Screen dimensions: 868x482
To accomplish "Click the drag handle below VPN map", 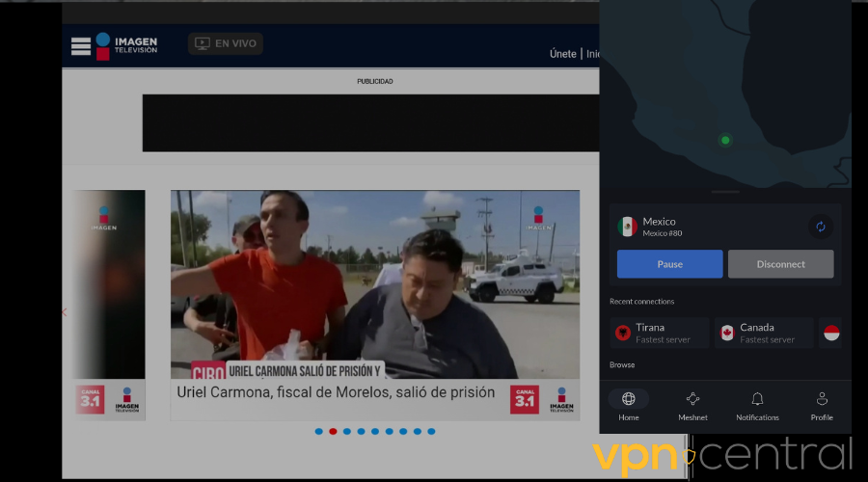I will (x=725, y=192).
